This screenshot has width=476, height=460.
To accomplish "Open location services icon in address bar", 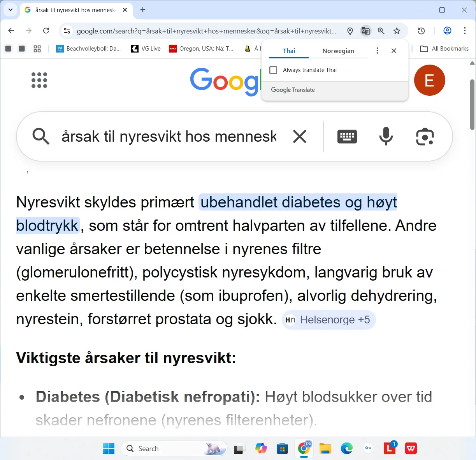I will 350,31.
